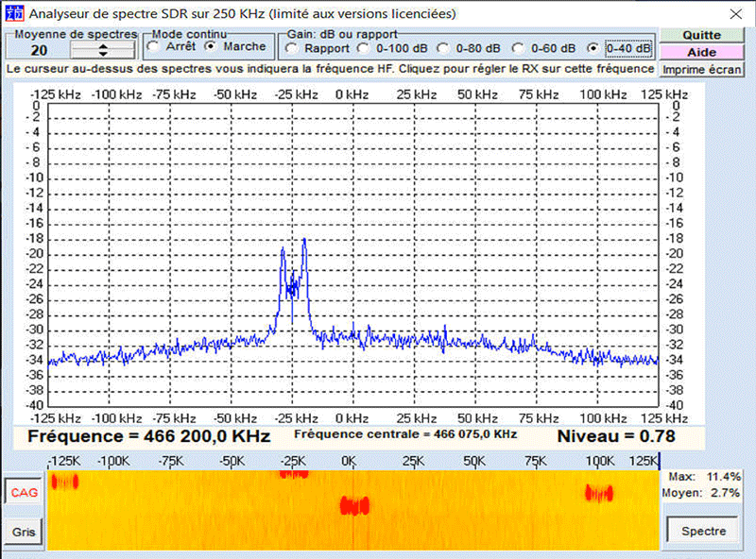Screen dimensions: 756x559
Task: Select the Marche continuous mode option
Action: click(x=235, y=47)
